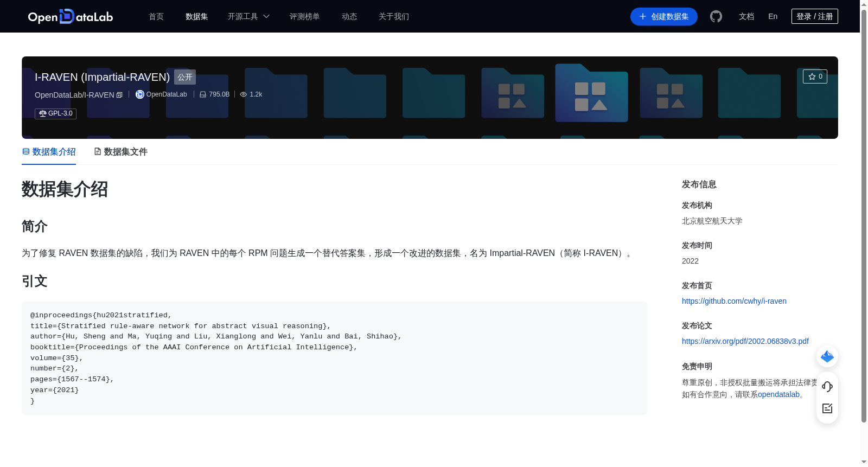Switch to the 数据集文件 tab
This screenshot has width=868, height=467.
coord(120,152)
